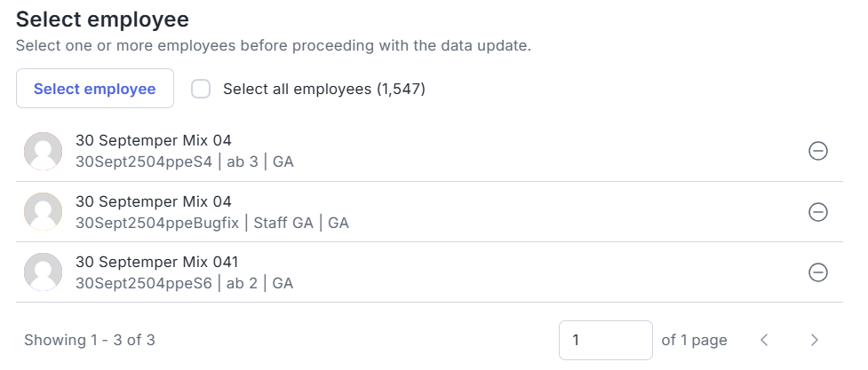Tick the Select all employees checkbox
This screenshot has height=370, width=868.
[x=202, y=89]
